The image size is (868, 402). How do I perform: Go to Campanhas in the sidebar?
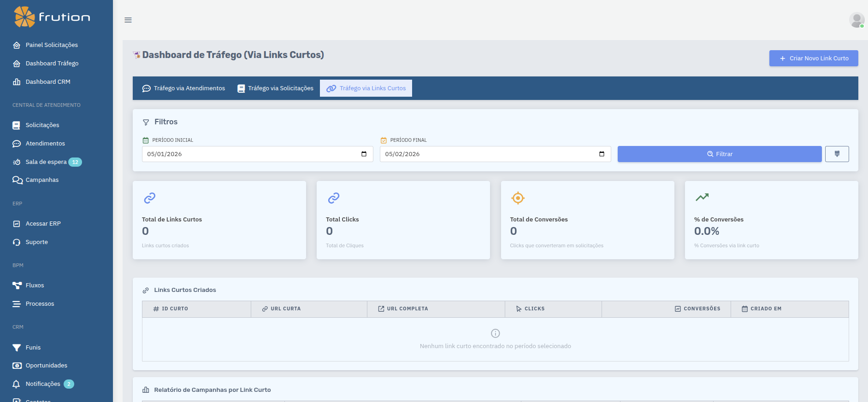(x=42, y=180)
